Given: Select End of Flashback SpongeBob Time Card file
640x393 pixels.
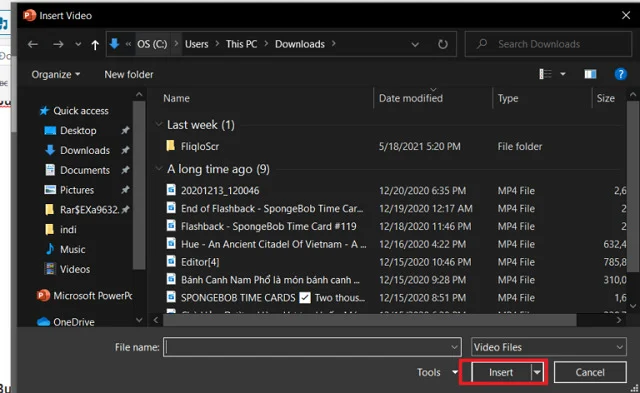Looking at the screenshot, I should point(272,209).
